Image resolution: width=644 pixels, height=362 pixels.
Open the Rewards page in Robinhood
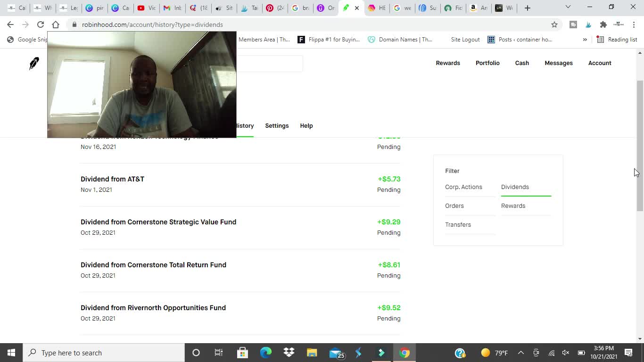pyautogui.click(x=448, y=63)
